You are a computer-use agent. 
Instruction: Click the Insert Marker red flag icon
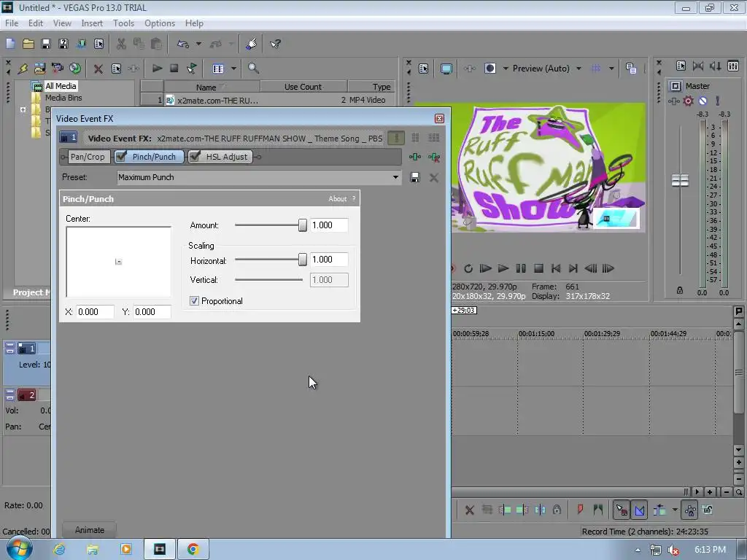pyautogui.click(x=580, y=510)
